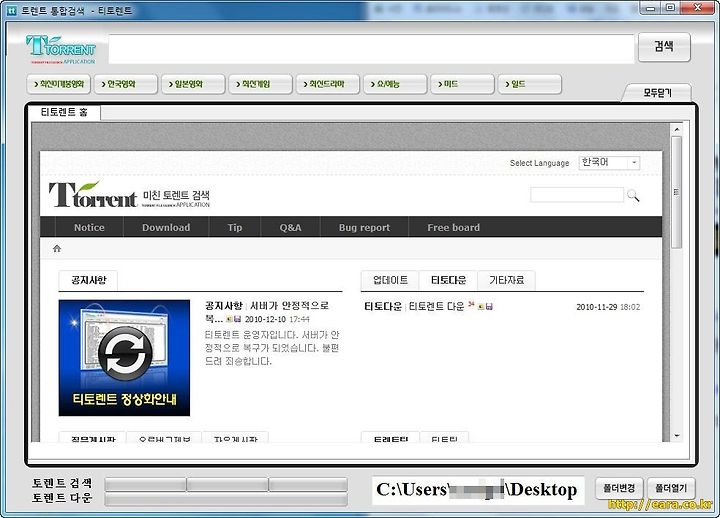This screenshot has width=720, height=518.
Task: Click the 최신드라마 category button
Action: (328, 84)
